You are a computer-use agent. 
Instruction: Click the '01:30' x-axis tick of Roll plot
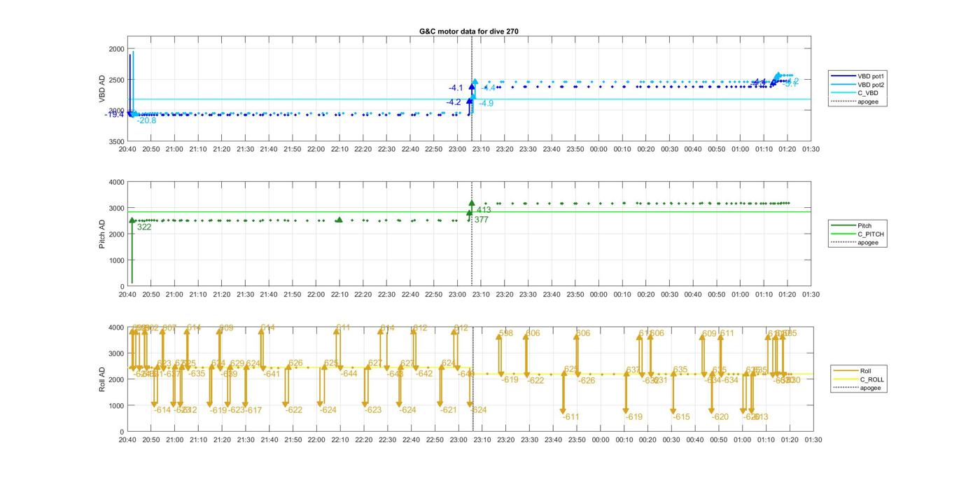[812, 440]
